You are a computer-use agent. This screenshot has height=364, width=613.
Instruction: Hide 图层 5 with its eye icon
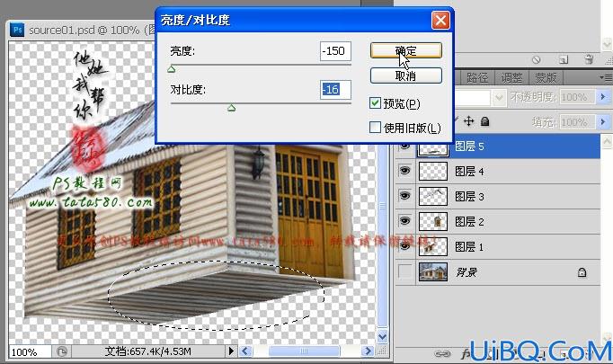[405, 146]
